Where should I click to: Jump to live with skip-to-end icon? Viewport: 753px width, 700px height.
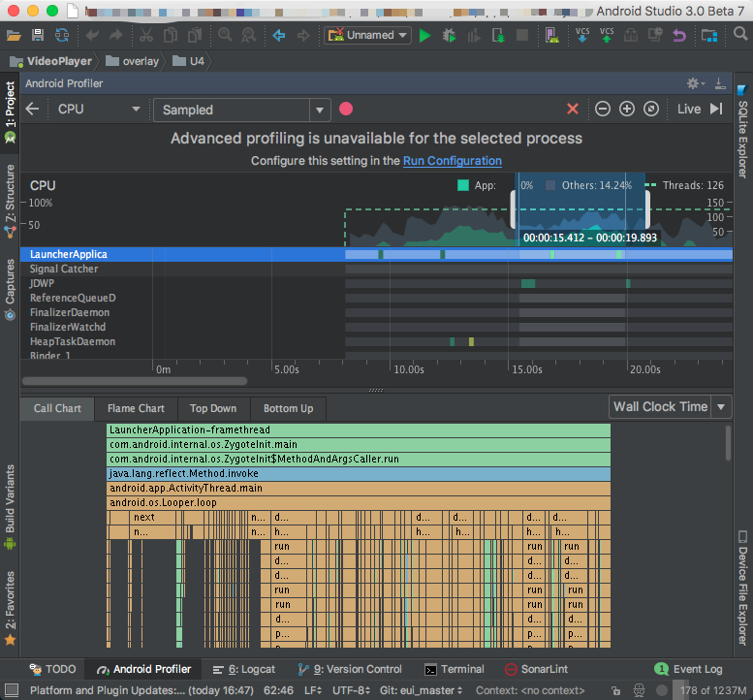pyautogui.click(x=716, y=109)
